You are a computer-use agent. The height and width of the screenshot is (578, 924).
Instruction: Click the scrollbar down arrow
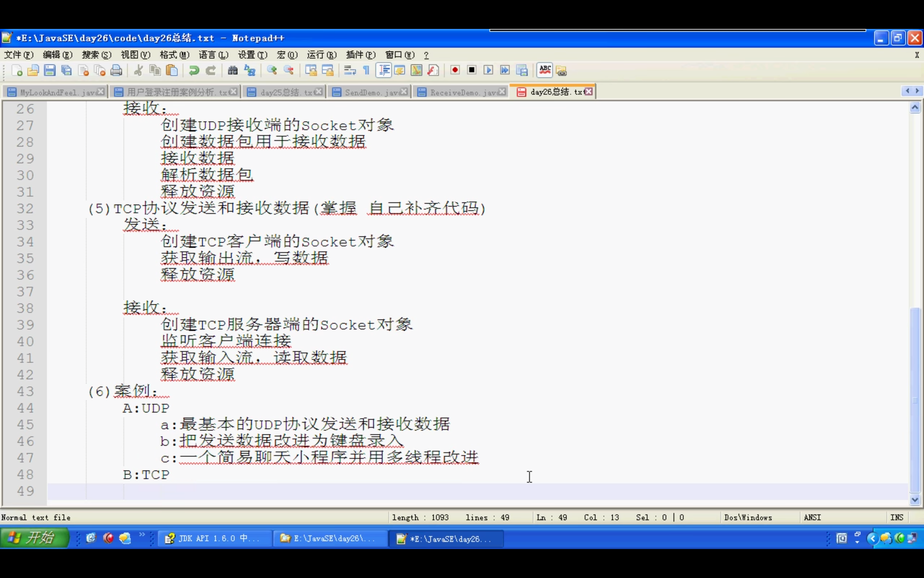(x=915, y=499)
